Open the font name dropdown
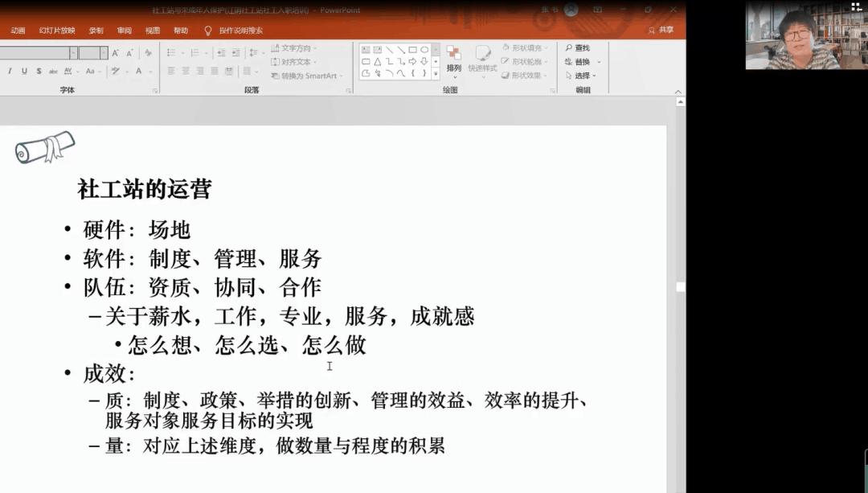Image resolution: width=868 pixels, height=493 pixels. click(x=73, y=53)
